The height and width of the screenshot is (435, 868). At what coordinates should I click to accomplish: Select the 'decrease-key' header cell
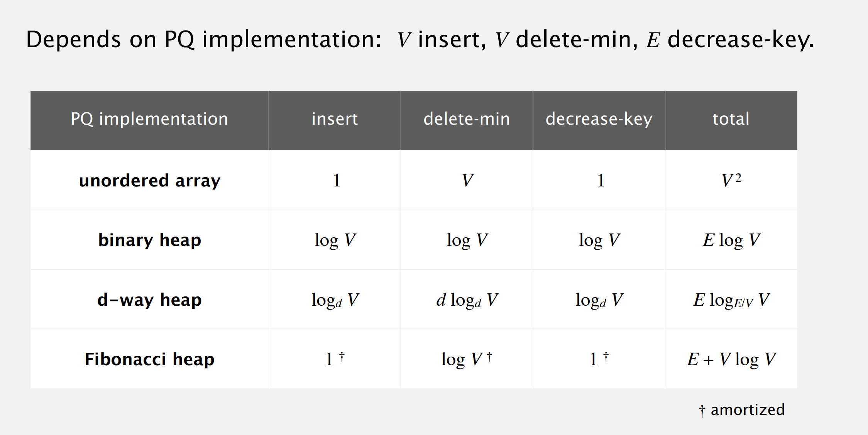(599, 120)
